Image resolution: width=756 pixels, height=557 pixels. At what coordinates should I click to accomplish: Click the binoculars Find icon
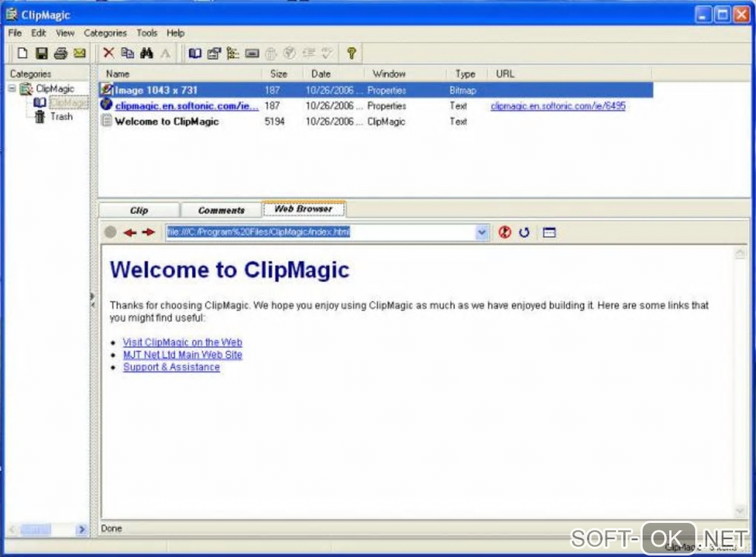coord(147,53)
